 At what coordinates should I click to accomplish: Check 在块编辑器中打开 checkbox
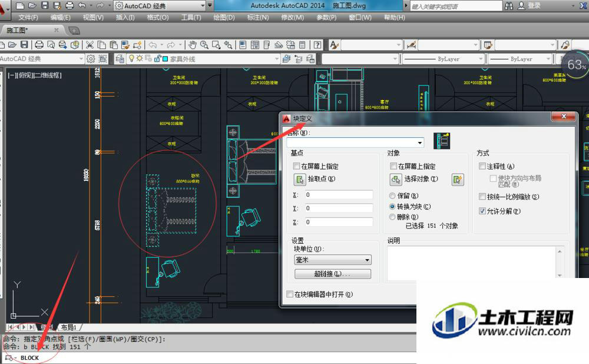[290, 294]
